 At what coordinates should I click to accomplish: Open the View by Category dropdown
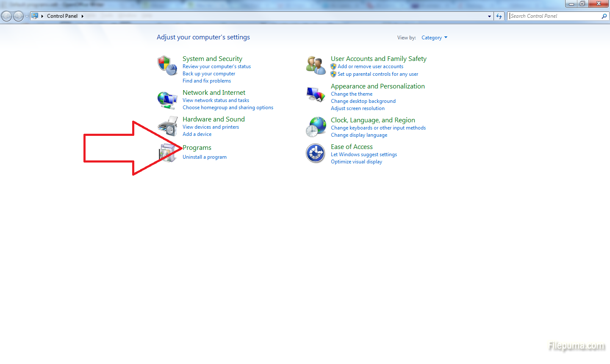click(434, 37)
